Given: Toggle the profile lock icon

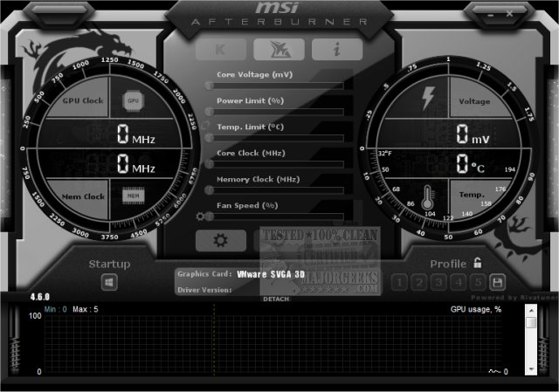Looking at the screenshot, I should point(478,263).
